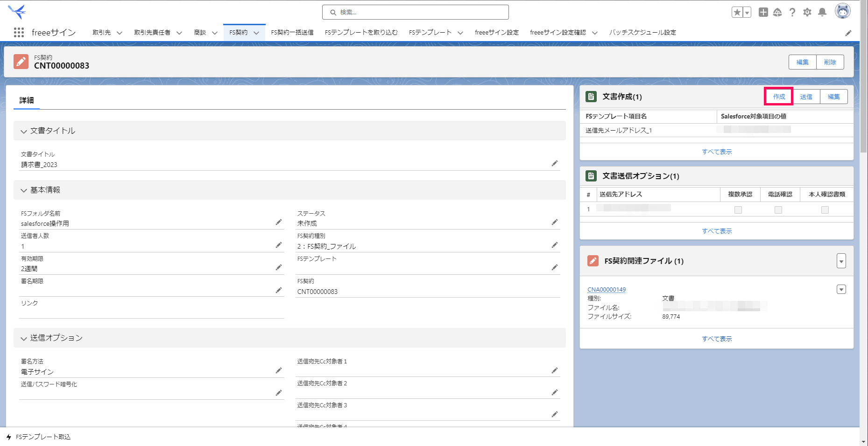
Task: Open the freeeサイン設定 tab
Action: click(497, 33)
